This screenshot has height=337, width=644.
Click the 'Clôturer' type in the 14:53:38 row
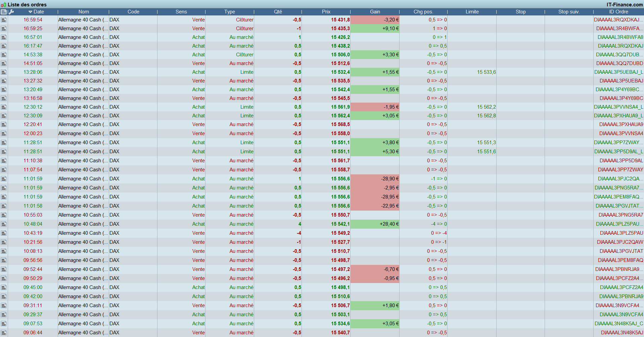point(245,55)
